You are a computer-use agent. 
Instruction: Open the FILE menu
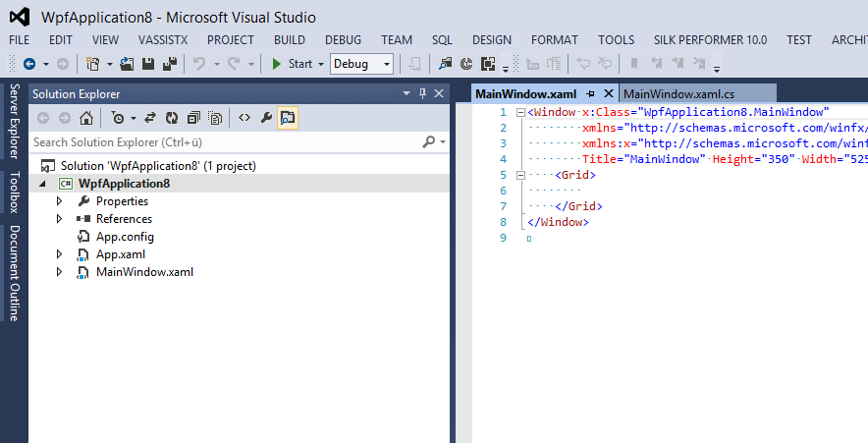[x=20, y=40]
